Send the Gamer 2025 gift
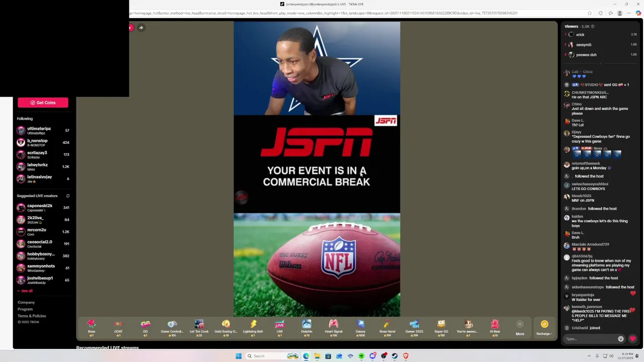The image size is (644, 362). (414, 327)
